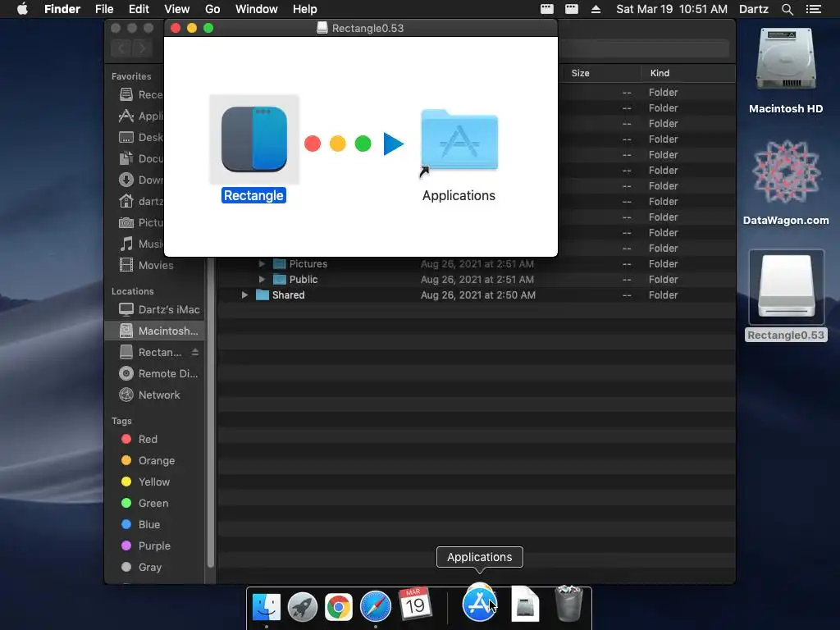Open Documents in Finder sidebar
This screenshot has height=630, width=840.
click(140, 158)
